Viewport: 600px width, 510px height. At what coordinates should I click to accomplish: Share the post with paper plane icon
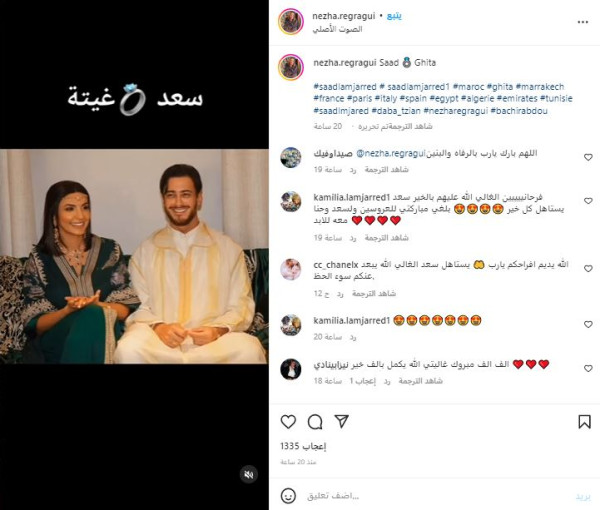point(341,421)
